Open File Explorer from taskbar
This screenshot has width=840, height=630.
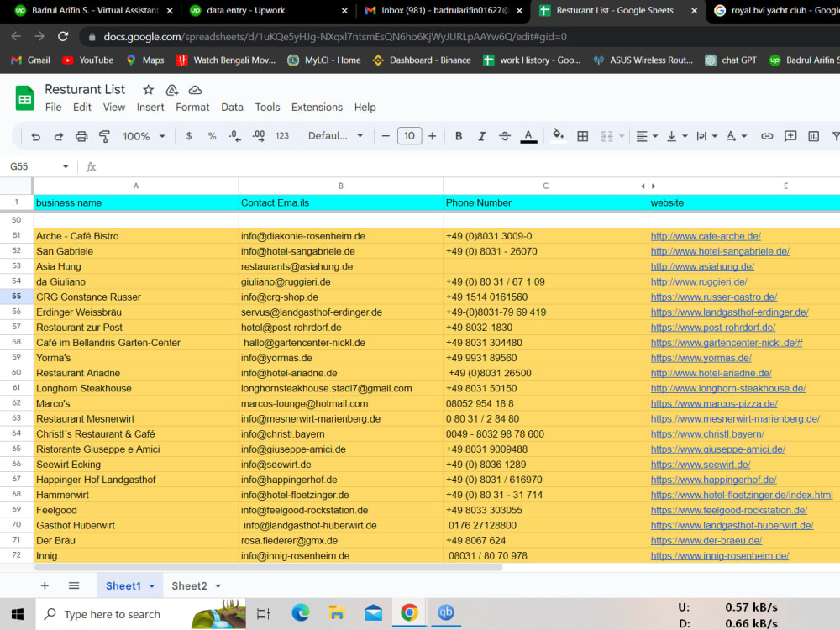point(337,613)
